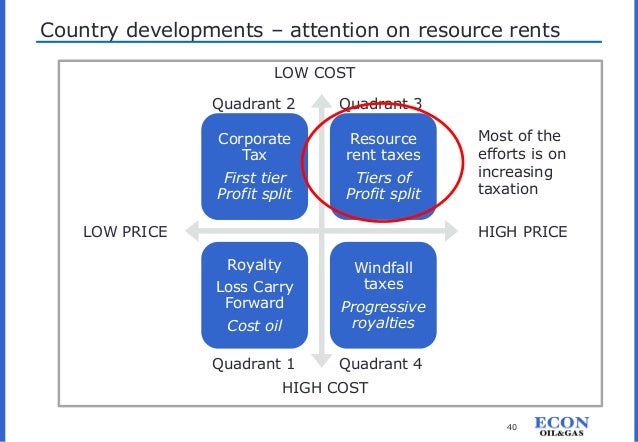This screenshot has width=638, height=442.
Task: Click the note 'Most of the efforts is on increasing taxation'
Action: pos(522,162)
